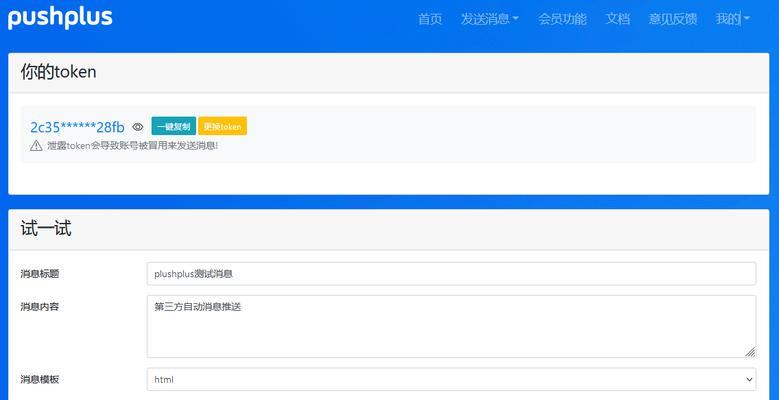Expand the 我的 account menu

point(732,19)
